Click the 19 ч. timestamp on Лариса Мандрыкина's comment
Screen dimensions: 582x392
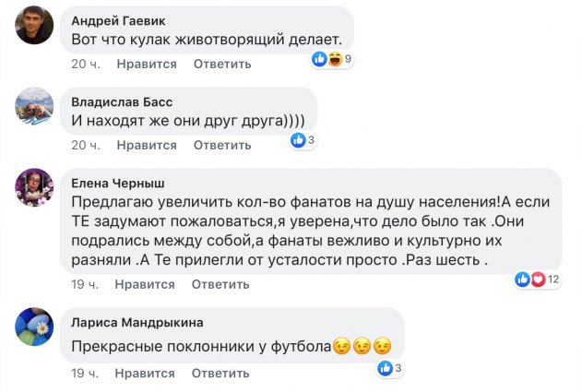pyautogui.click(x=85, y=374)
